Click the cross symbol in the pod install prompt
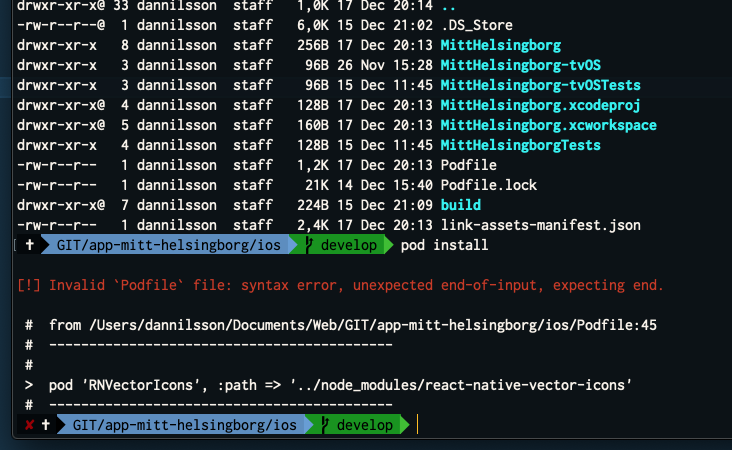The height and width of the screenshot is (450, 732). pos(30,245)
